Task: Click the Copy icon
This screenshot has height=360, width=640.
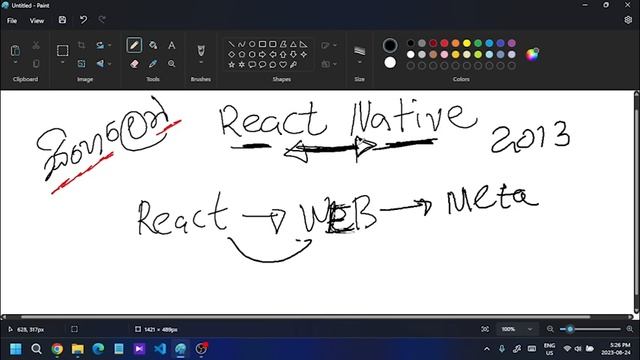Action: pos(36,63)
